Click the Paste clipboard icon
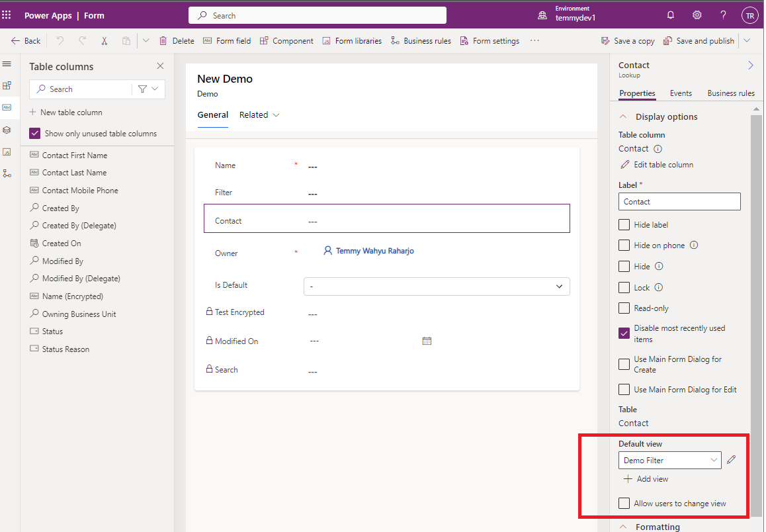Viewport: 766px width, 532px height. pos(126,40)
